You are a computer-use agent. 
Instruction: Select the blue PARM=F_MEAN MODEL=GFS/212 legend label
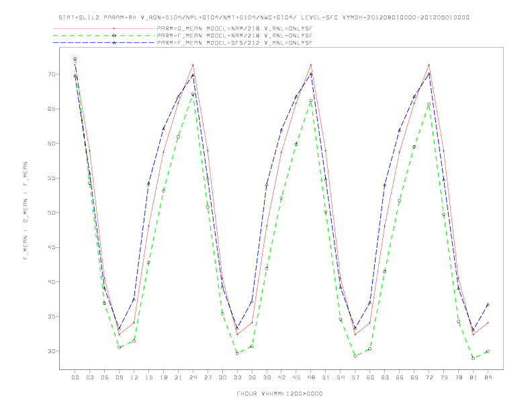pos(234,43)
